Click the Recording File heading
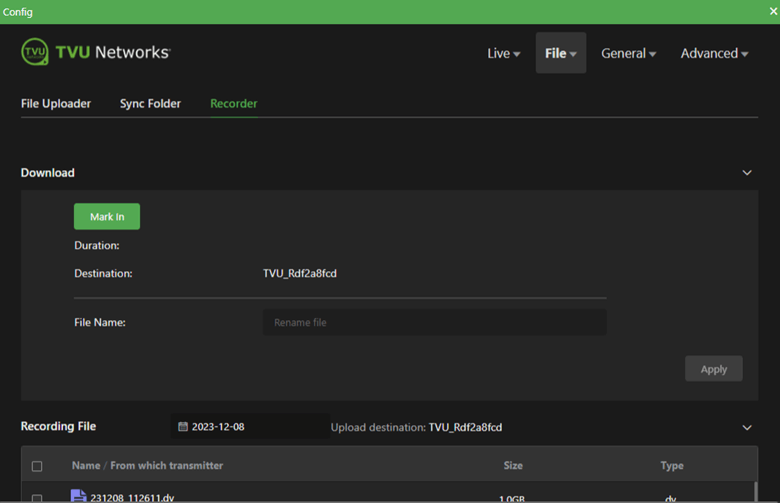 click(x=58, y=426)
